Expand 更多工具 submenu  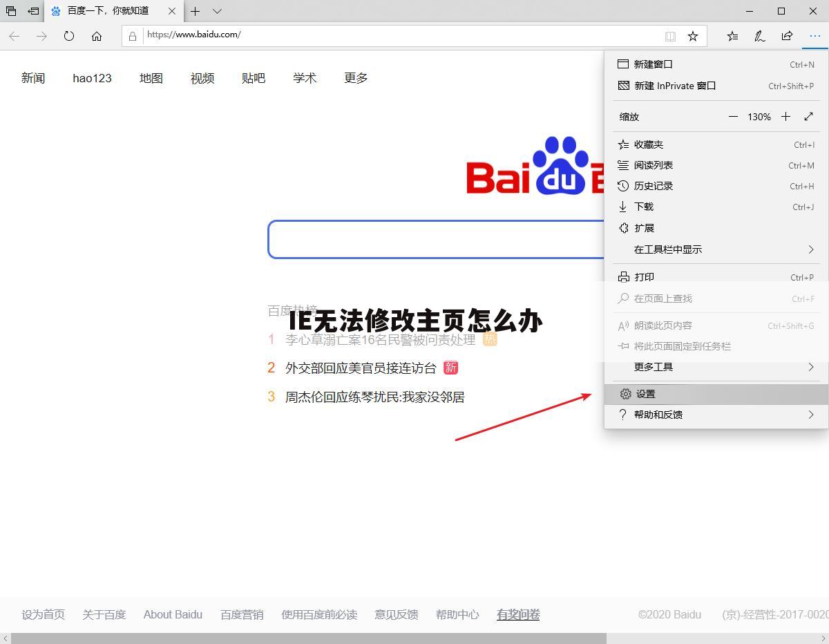click(x=716, y=367)
